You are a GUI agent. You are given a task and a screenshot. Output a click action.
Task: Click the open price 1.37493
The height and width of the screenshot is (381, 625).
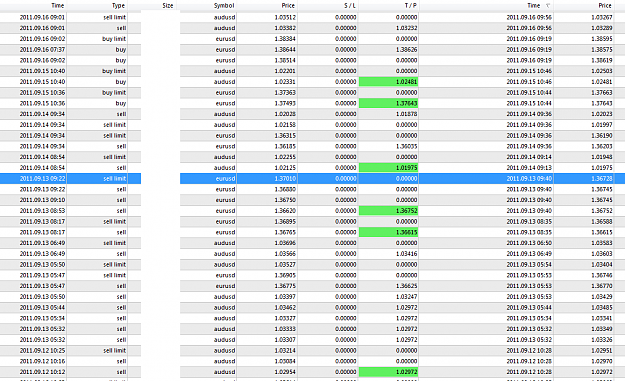(285, 103)
